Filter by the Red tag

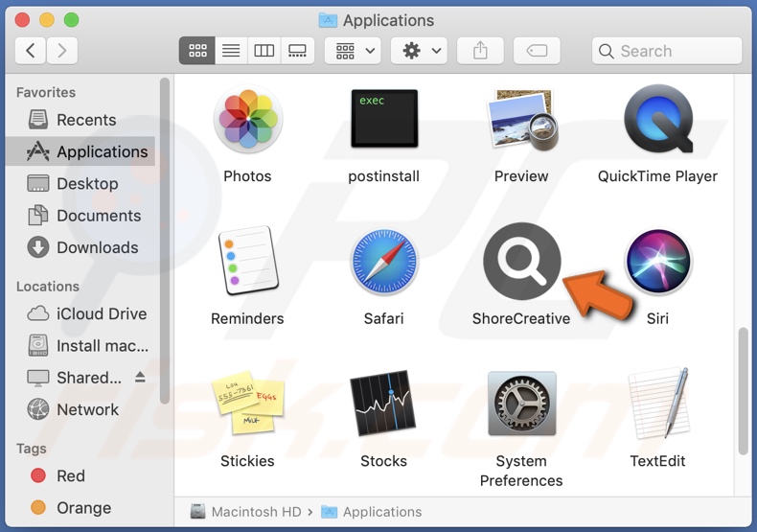click(x=80, y=476)
